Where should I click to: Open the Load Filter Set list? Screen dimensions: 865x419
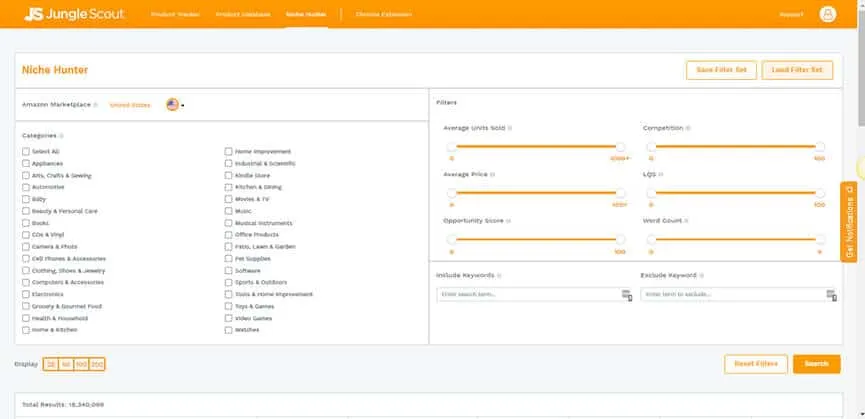797,70
